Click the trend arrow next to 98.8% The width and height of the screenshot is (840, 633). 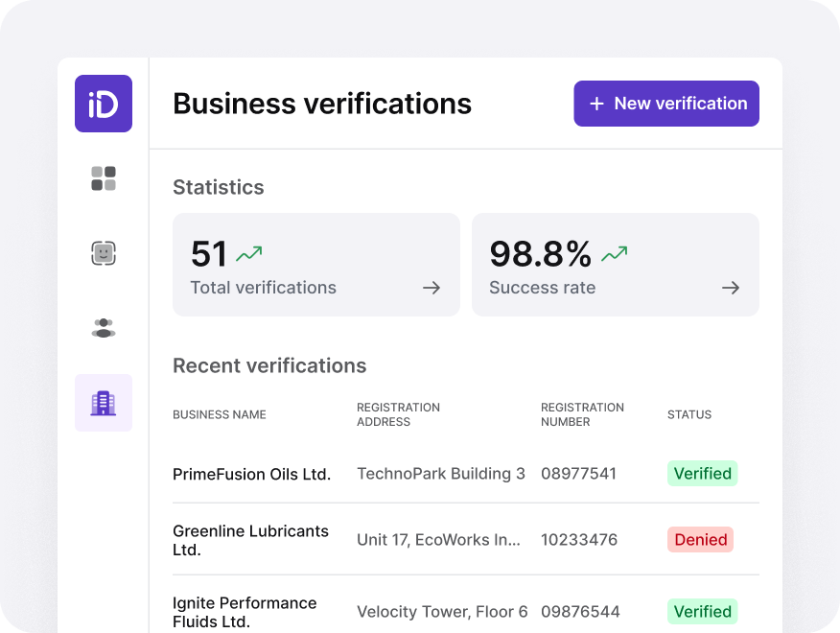[x=616, y=252]
